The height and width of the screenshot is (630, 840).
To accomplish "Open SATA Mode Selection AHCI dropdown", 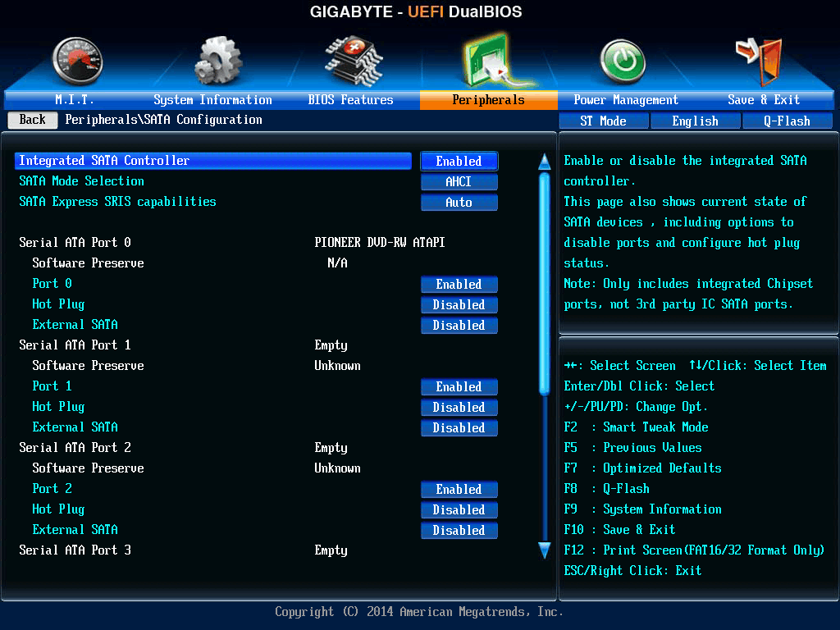I will [x=459, y=181].
